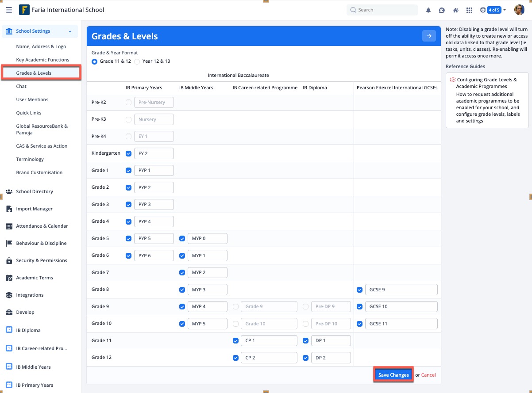The image size is (532, 393).
Task: Edit the MYP 4 label field
Action: pyautogui.click(x=208, y=306)
